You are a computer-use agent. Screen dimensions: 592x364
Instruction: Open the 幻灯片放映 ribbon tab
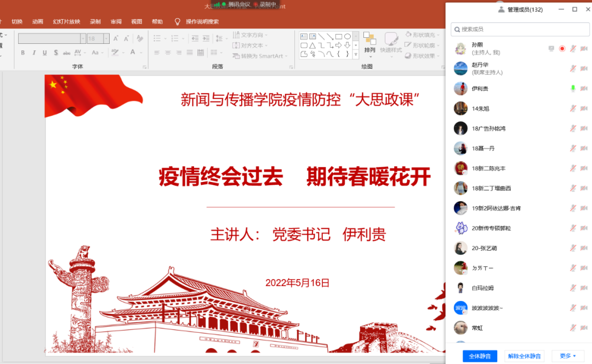point(66,22)
